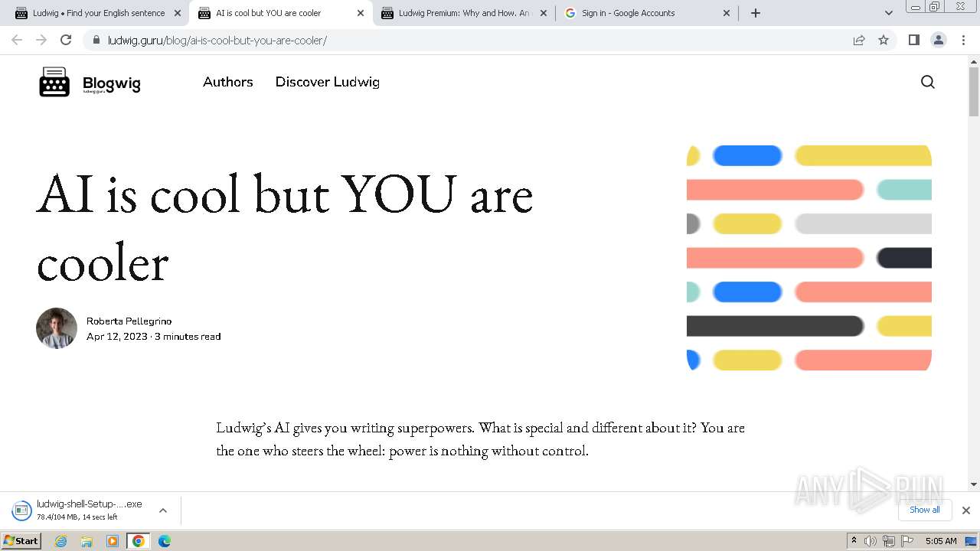Click the article title 'AI is cool but YOU are cooler'
This screenshot has height=551, width=980.
pos(285,227)
